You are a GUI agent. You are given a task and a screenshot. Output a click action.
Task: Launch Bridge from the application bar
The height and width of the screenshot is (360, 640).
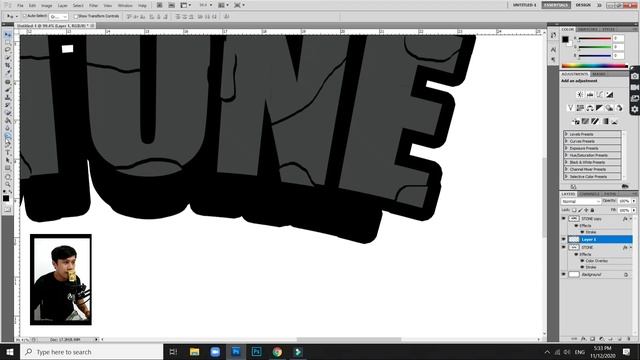(x=160, y=5)
